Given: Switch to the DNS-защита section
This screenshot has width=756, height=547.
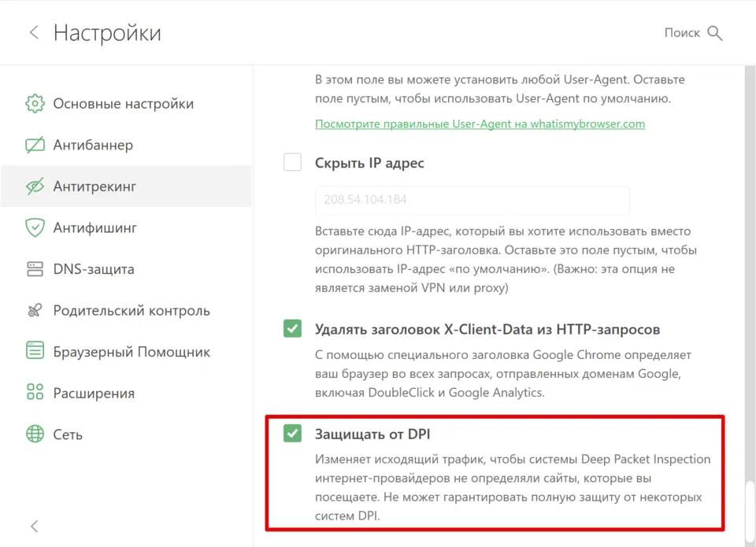Looking at the screenshot, I should pyautogui.click(x=93, y=269).
